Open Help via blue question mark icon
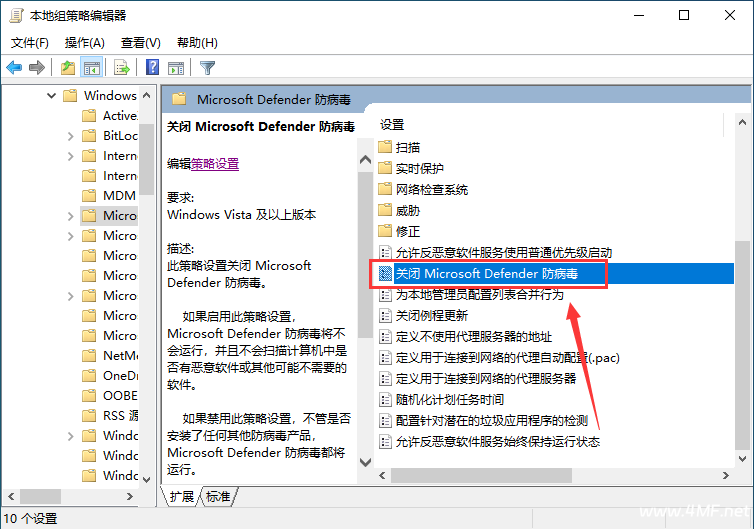This screenshot has width=754, height=529. pyautogui.click(x=152, y=68)
